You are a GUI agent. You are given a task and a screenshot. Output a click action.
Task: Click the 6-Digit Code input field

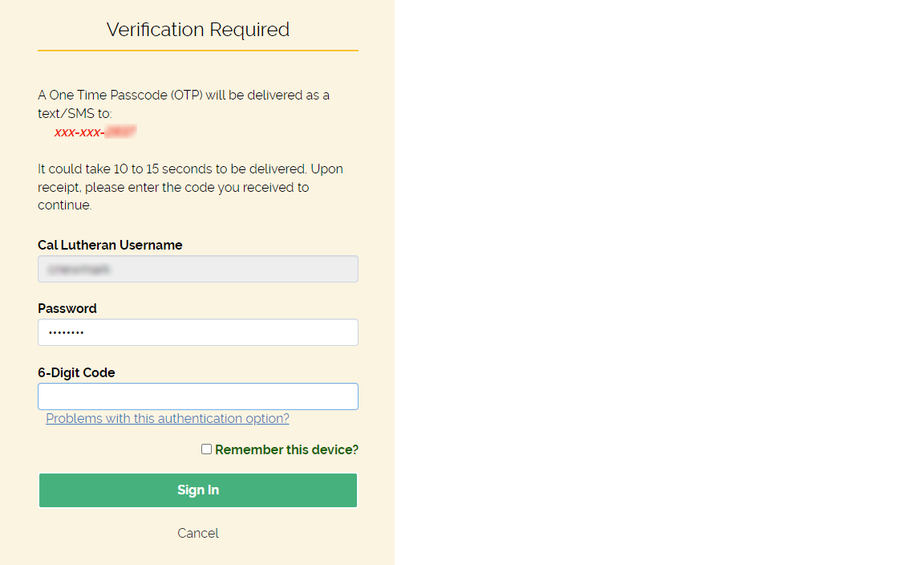[197, 396]
